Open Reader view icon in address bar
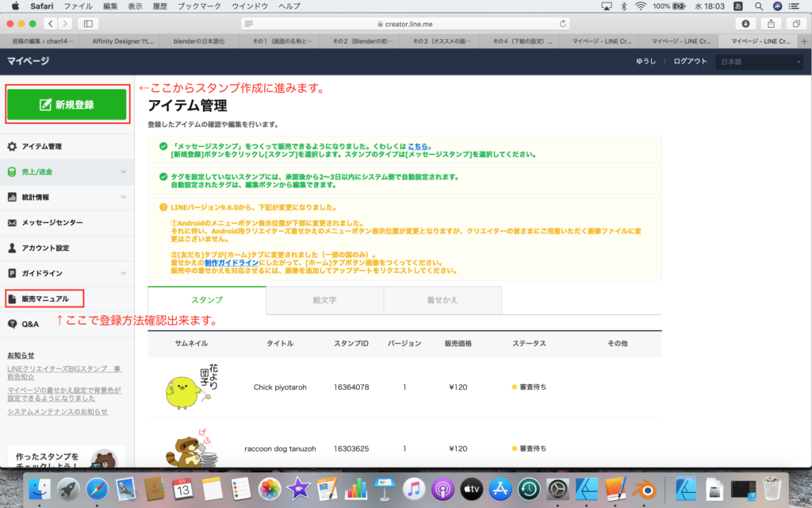812x508 pixels. [x=249, y=24]
